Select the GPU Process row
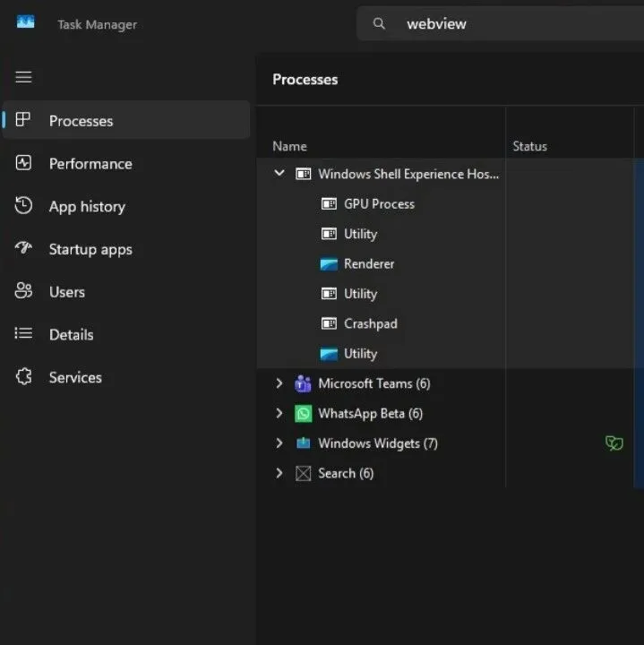This screenshot has width=644, height=645. coord(450,204)
